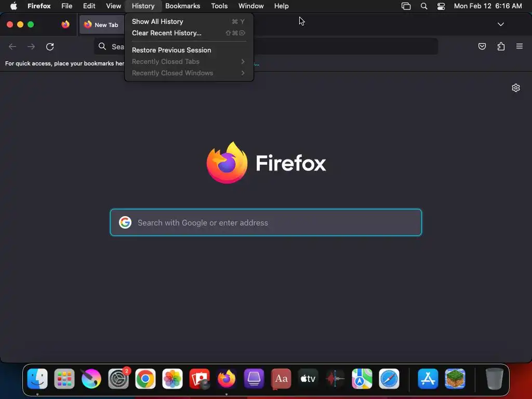Open Photos app in the Dock
The width and height of the screenshot is (532, 399).
[172, 379]
